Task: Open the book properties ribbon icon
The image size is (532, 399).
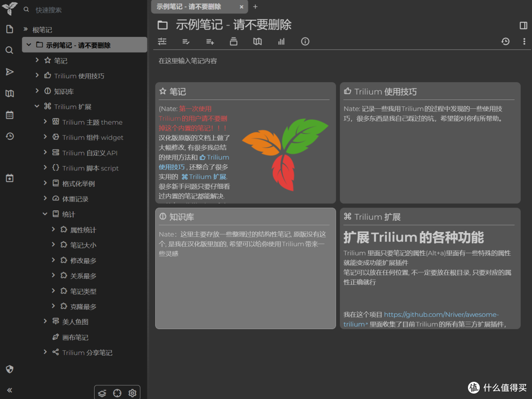Action: tap(233, 41)
